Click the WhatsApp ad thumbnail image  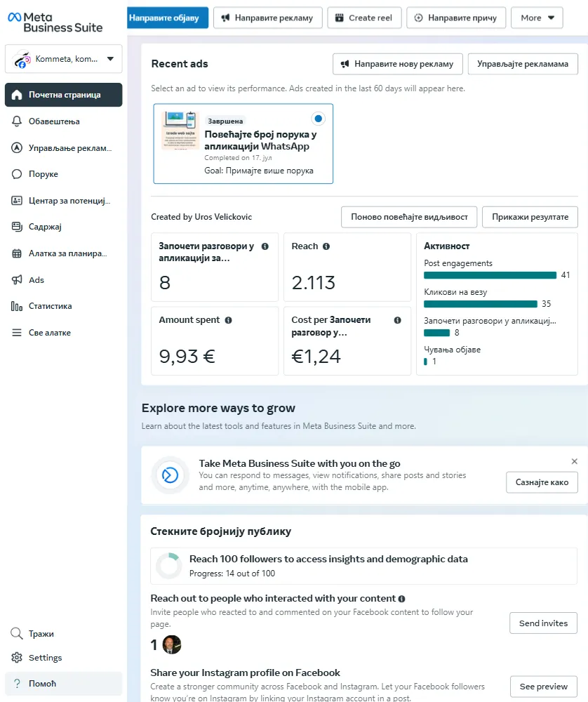coord(180,131)
